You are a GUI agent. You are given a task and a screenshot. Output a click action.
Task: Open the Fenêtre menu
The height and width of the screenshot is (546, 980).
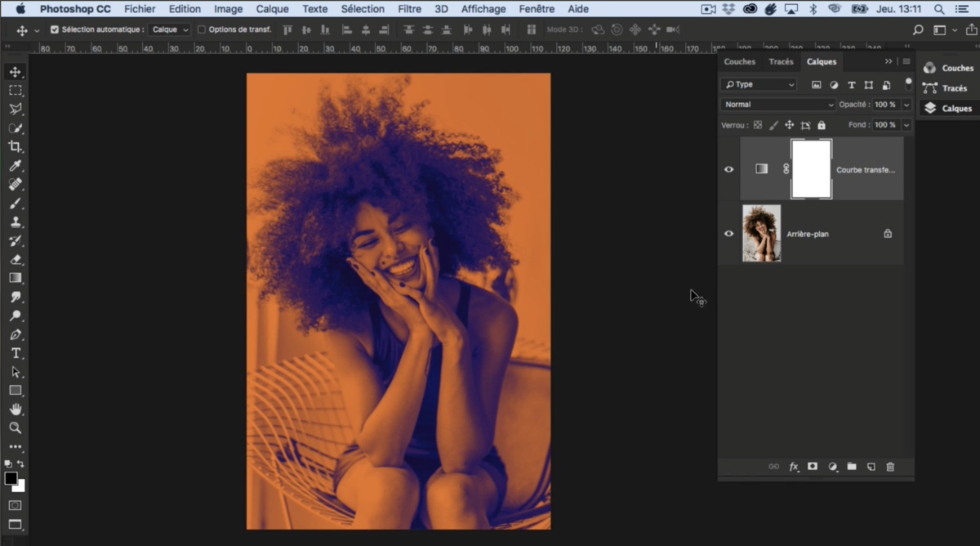pos(537,9)
